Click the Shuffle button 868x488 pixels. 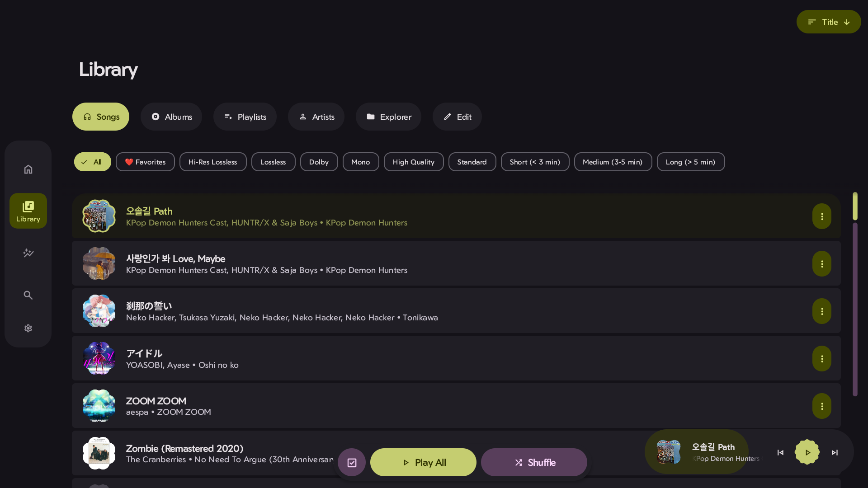534,462
